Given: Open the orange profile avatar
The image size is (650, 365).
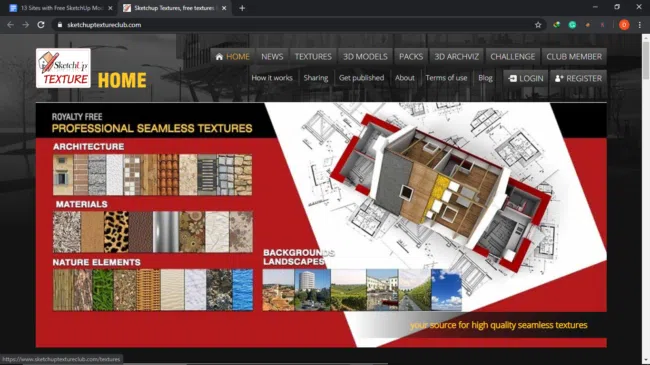Looking at the screenshot, I should [624, 25].
